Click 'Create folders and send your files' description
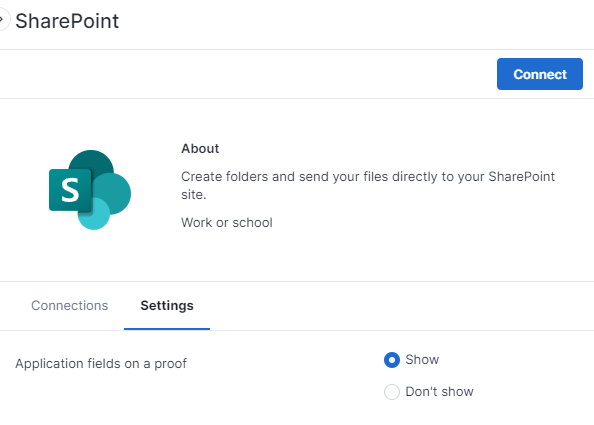The image size is (594, 425). [x=367, y=185]
